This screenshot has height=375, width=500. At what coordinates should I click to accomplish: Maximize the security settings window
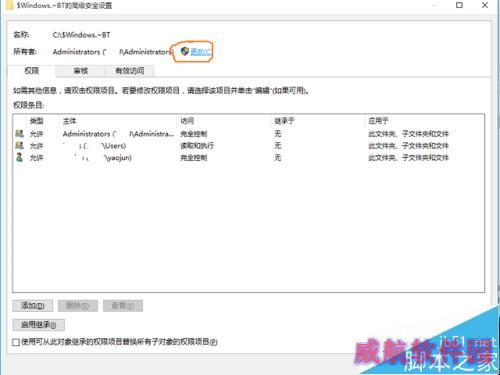(x=459, y=5)
